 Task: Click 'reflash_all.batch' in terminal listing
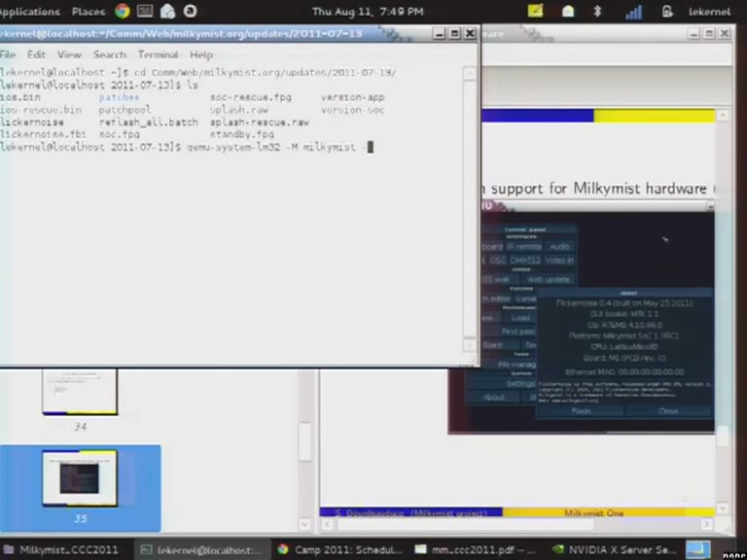click(148, 122)
